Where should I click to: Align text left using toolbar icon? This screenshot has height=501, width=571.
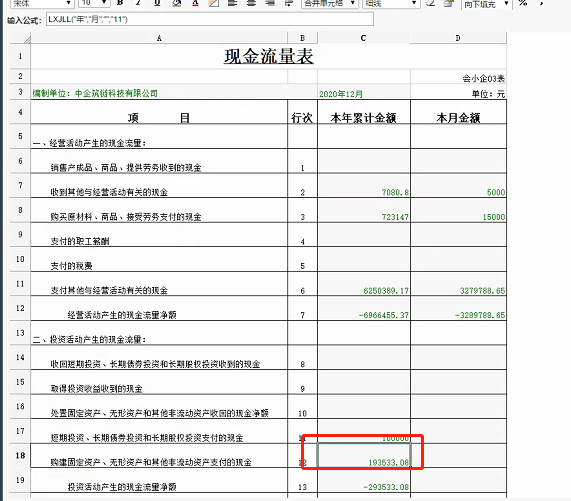pyautogui.click(x=232, y=3)
